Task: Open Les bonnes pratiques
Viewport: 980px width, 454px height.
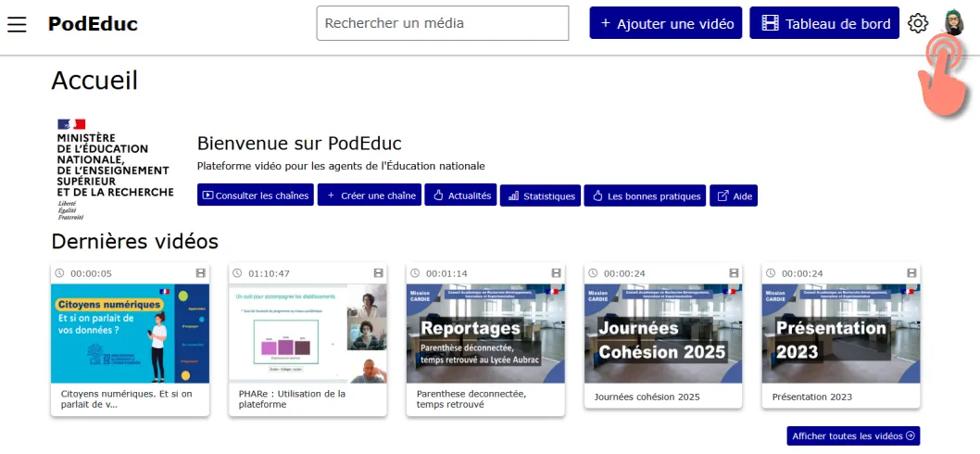Action: pyautogui.click(x=645, y=195)
